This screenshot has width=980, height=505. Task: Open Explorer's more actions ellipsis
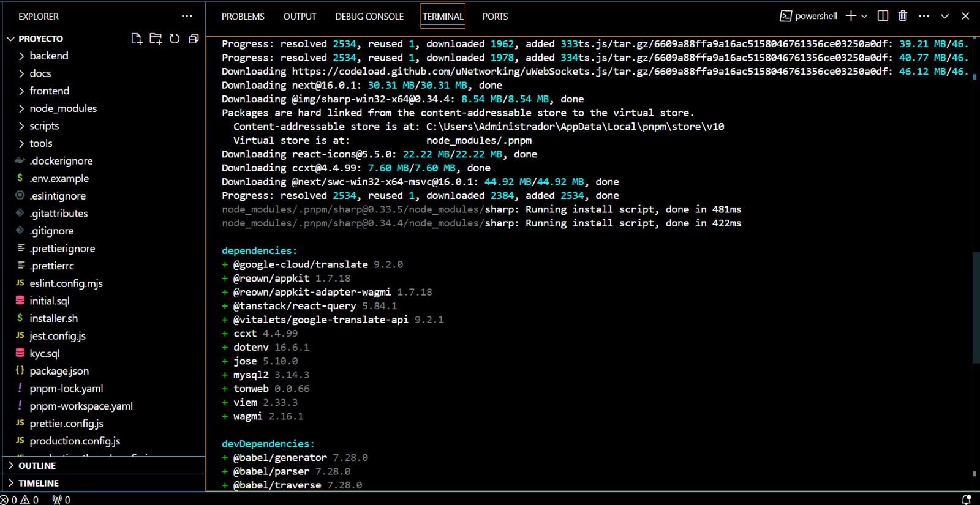(x=187, y=16)
